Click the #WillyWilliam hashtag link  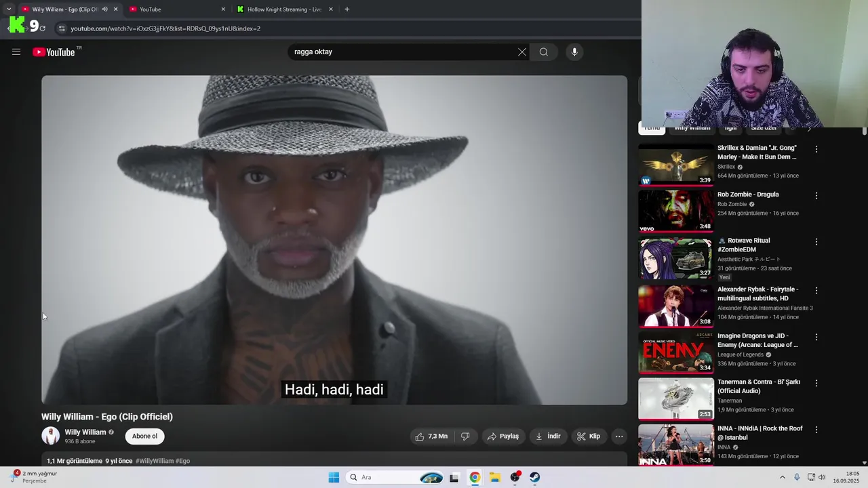155,461
